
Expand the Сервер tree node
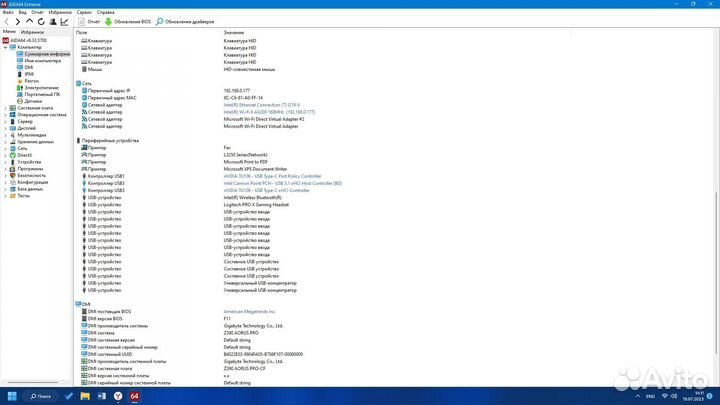tap(6, 122)
